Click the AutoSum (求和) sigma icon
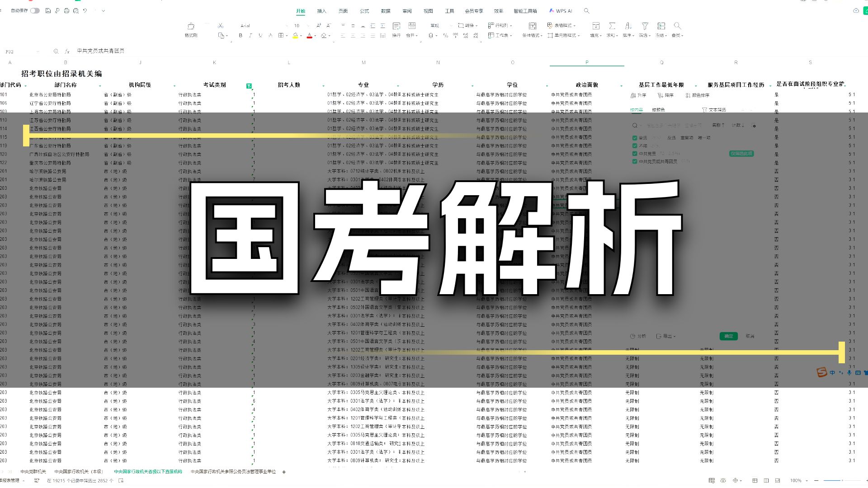This screenshot has height=488, width=868. click(612, 26)
